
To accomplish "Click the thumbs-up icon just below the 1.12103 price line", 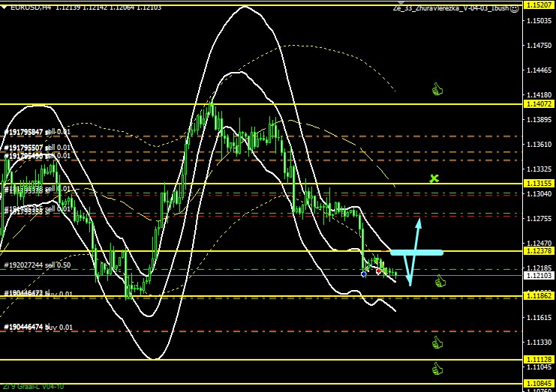I will click(x=440, y=281).
